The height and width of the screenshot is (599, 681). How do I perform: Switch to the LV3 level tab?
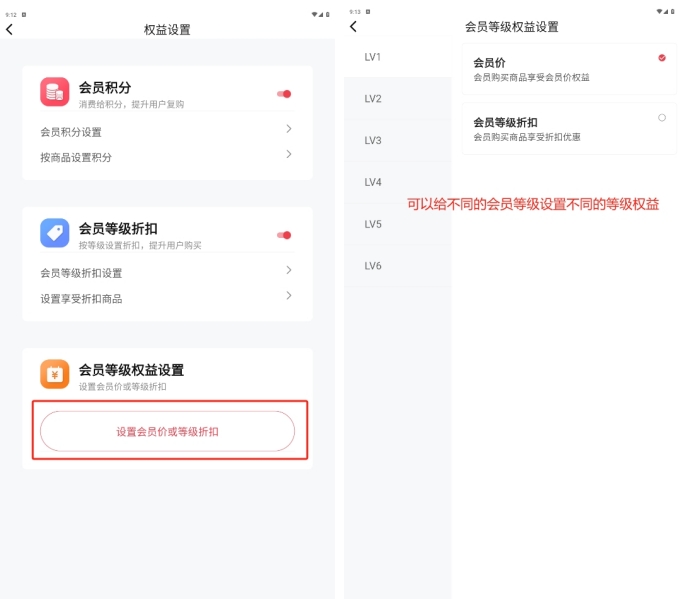coord(373,141)
